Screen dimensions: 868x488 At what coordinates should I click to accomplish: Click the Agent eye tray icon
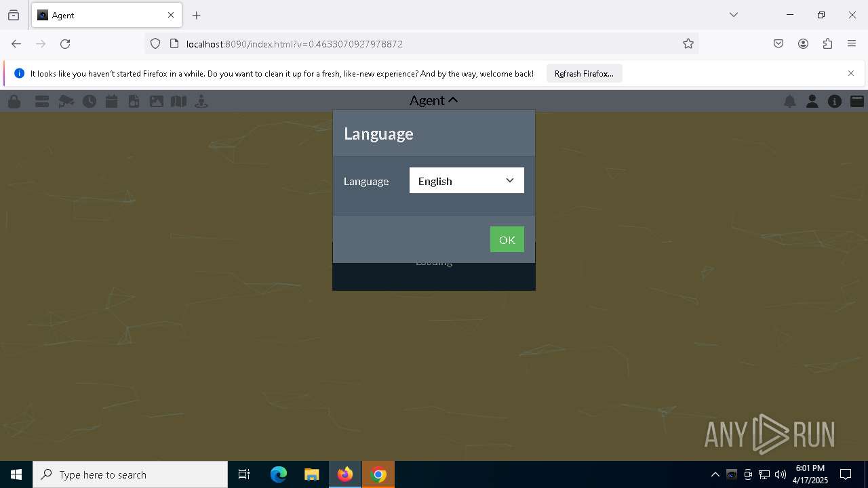pyautogui.click(x=732, y=474)
